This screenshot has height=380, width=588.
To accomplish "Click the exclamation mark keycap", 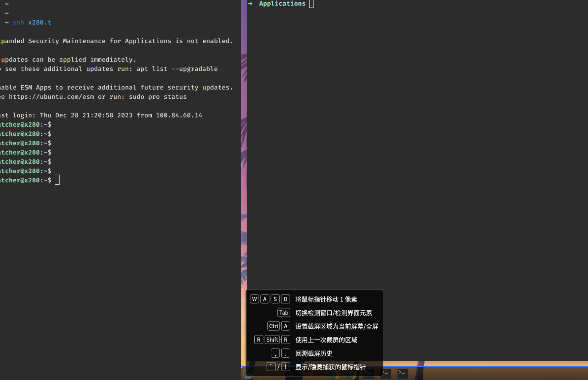I will [286, 367].
